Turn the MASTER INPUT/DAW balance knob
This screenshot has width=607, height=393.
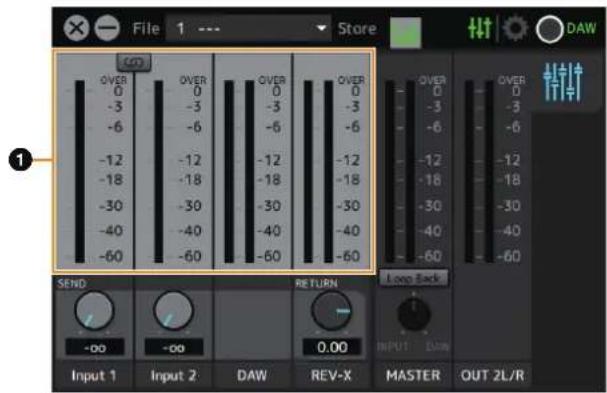[414, 314]
